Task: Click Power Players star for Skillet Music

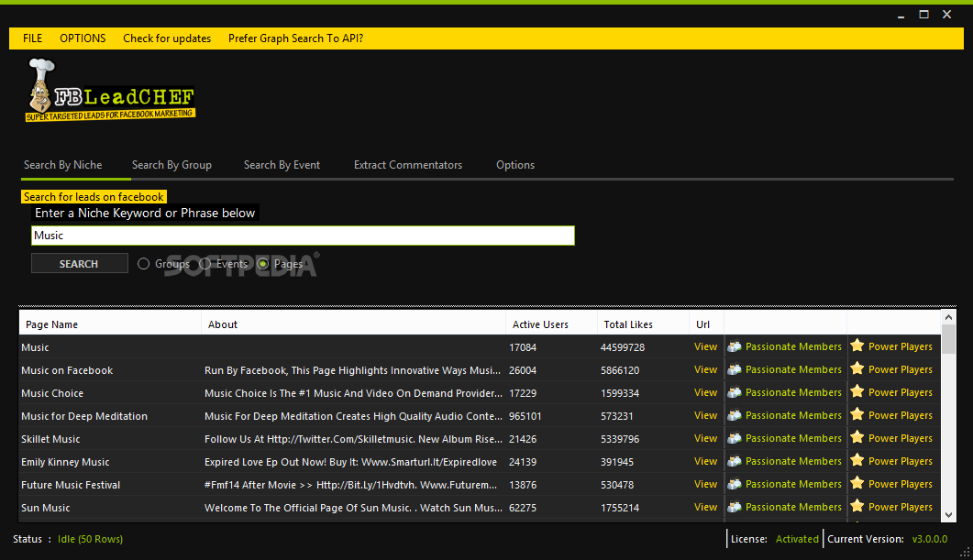Action: 857,437
